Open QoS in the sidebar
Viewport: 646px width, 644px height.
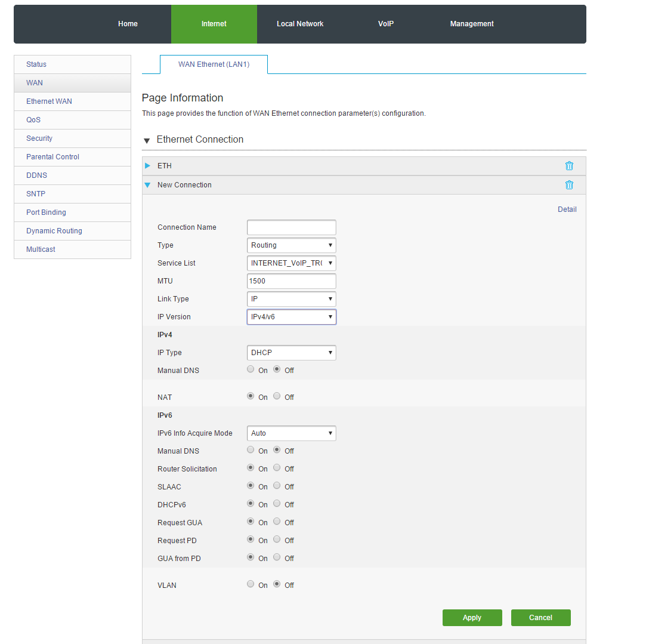(73, 120)
